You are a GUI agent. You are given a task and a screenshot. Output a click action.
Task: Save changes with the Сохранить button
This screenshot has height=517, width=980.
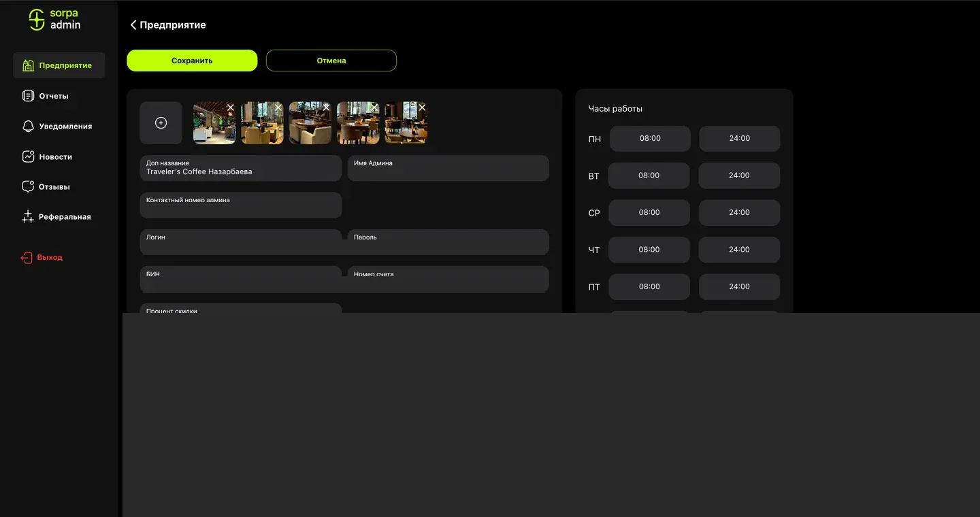click(192, 61)
